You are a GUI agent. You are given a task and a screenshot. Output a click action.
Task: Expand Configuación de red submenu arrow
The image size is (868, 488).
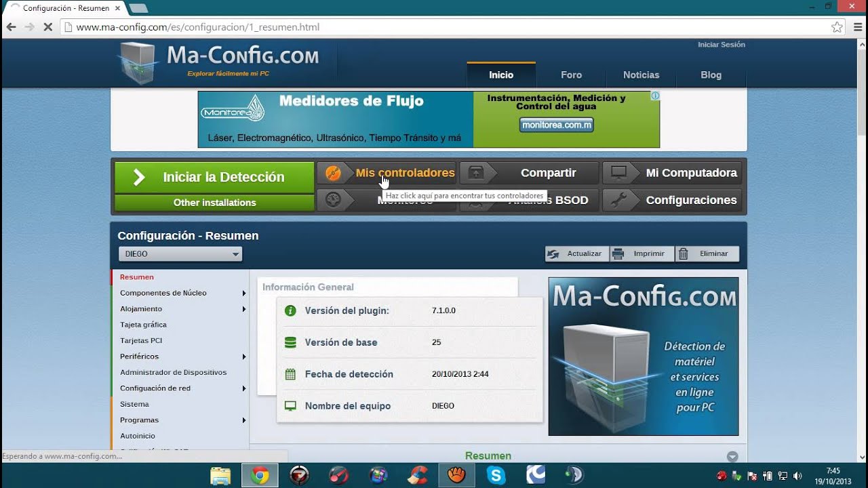click(244, 388)
